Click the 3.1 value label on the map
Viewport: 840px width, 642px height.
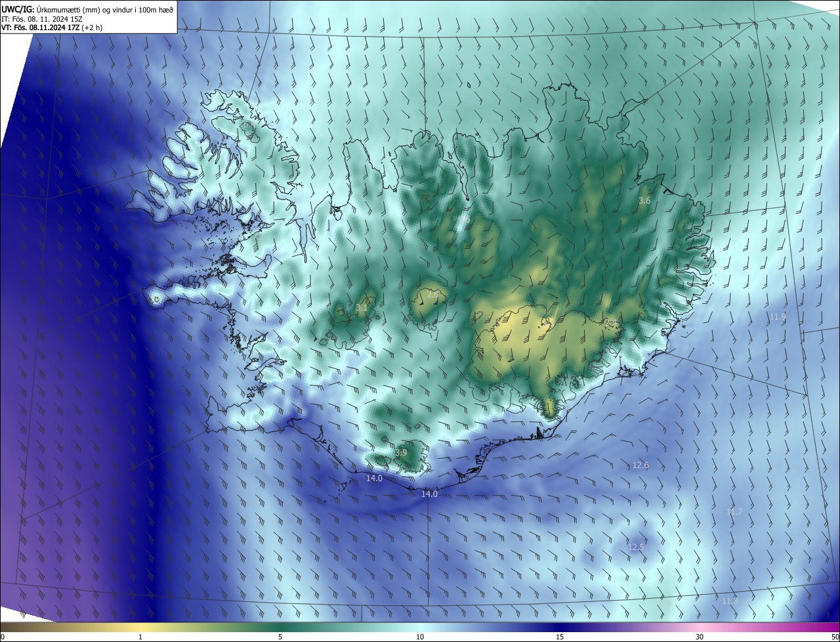(362, 307)
